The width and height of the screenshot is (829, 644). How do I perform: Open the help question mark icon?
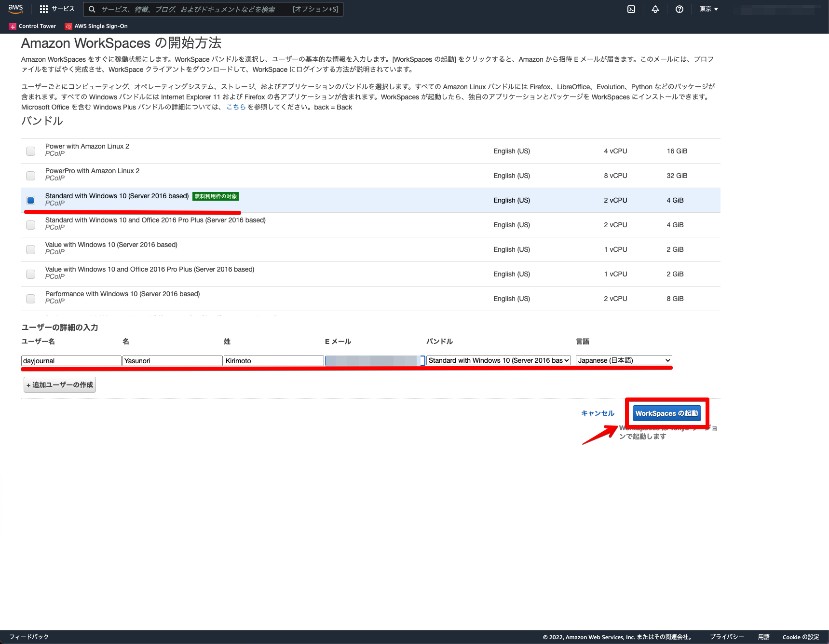(680, 9)
